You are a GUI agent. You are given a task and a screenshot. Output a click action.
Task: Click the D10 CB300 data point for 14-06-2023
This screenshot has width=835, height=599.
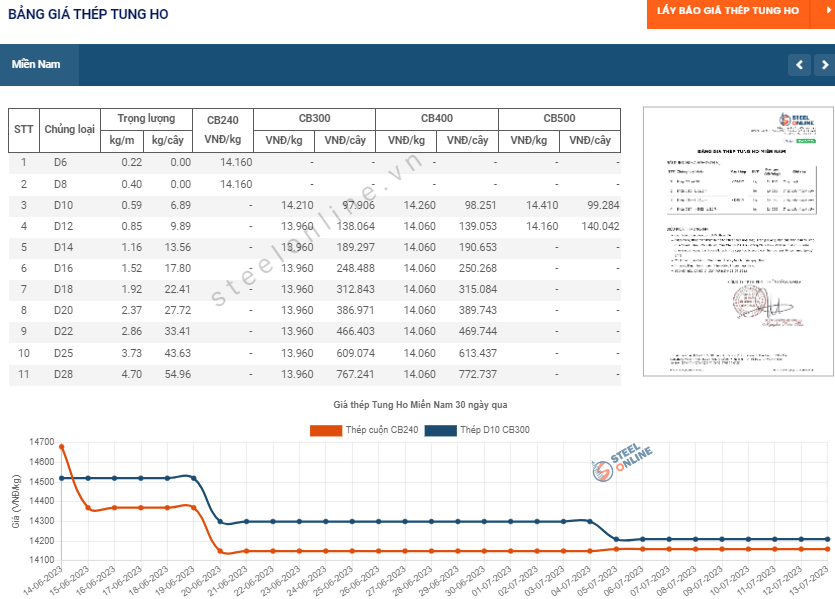pyautogui.click(x=62, y=478)
